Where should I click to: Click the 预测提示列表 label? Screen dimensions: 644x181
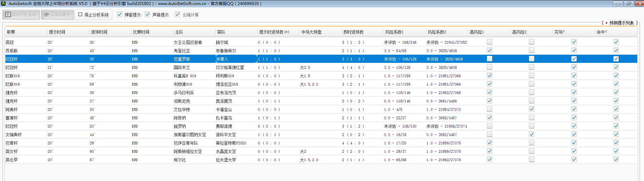point(621,23)
